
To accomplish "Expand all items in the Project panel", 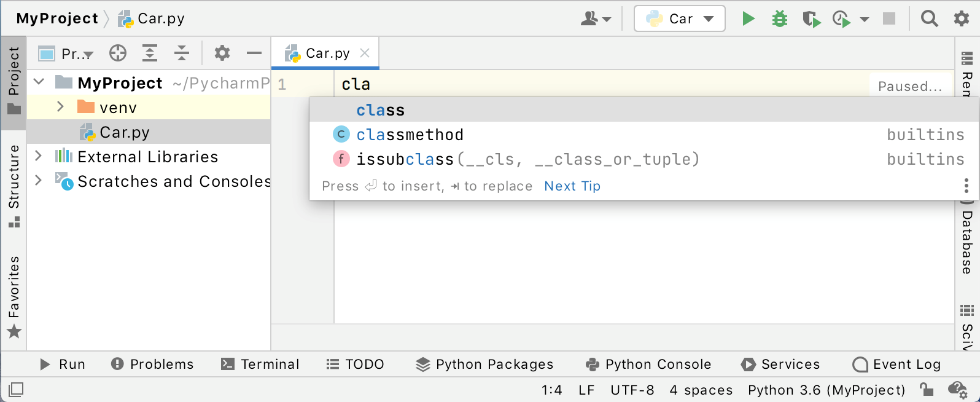I will (150, 53).
